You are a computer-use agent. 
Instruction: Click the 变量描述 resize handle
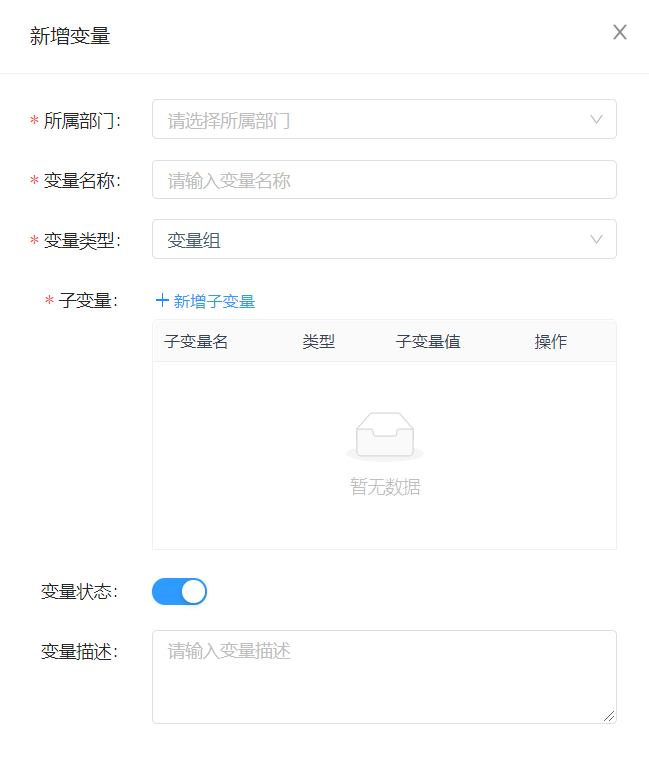609,715
